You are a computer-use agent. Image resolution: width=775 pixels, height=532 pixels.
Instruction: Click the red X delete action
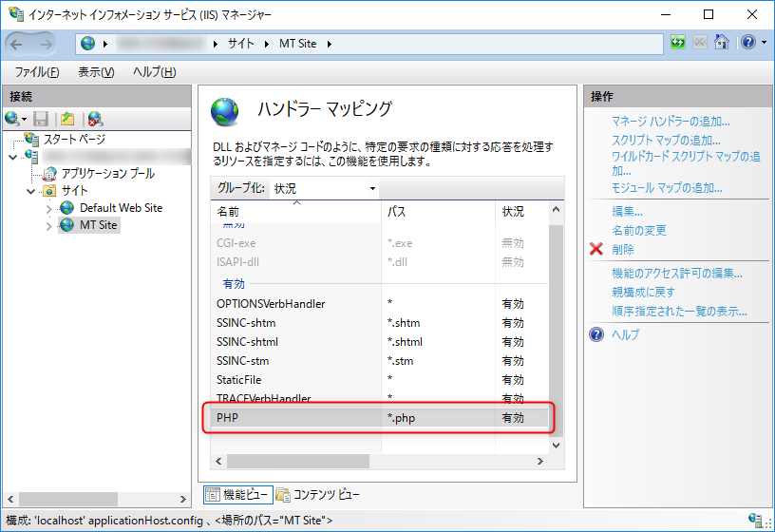point(596,249)
